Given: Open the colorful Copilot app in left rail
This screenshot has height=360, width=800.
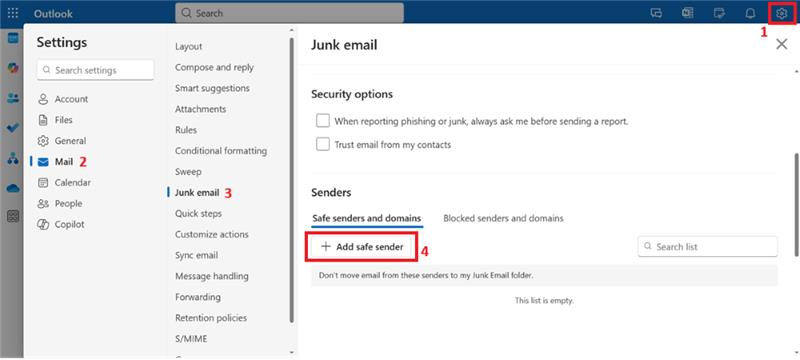Looking at the screenshot, I should click(x=13, y=67).
